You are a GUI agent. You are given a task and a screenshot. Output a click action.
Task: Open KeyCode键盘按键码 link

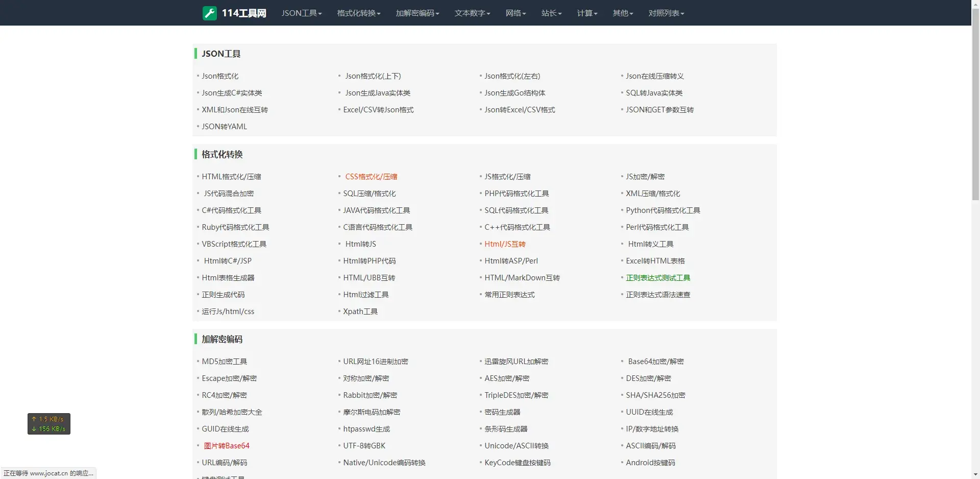click(518, 463)
